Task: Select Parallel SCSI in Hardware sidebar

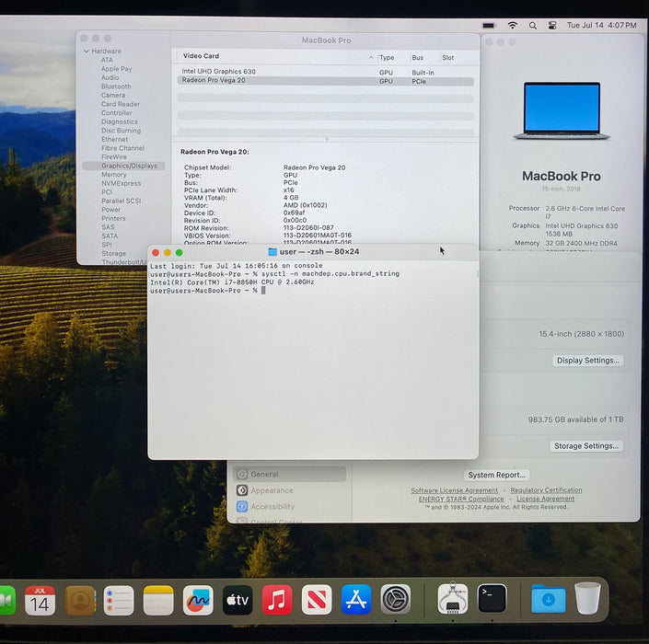Action: click(121, 201)
